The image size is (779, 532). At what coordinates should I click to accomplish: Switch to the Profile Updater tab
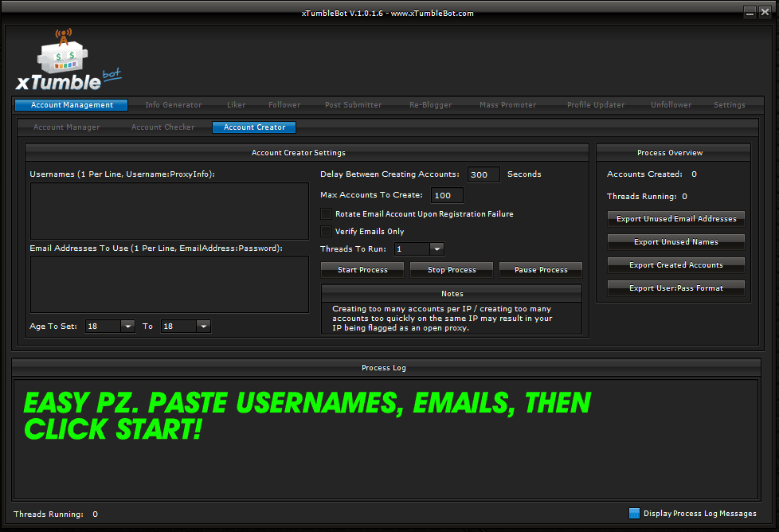[596, 105]
